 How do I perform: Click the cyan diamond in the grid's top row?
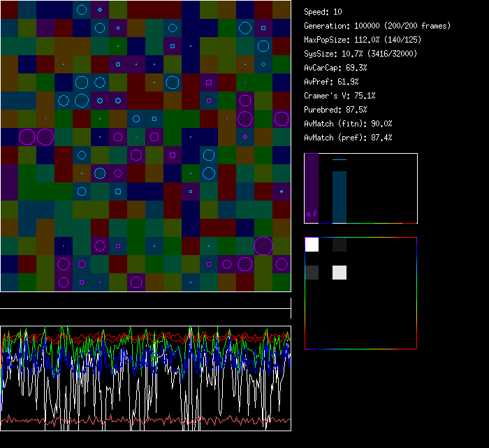pos(100,10)
